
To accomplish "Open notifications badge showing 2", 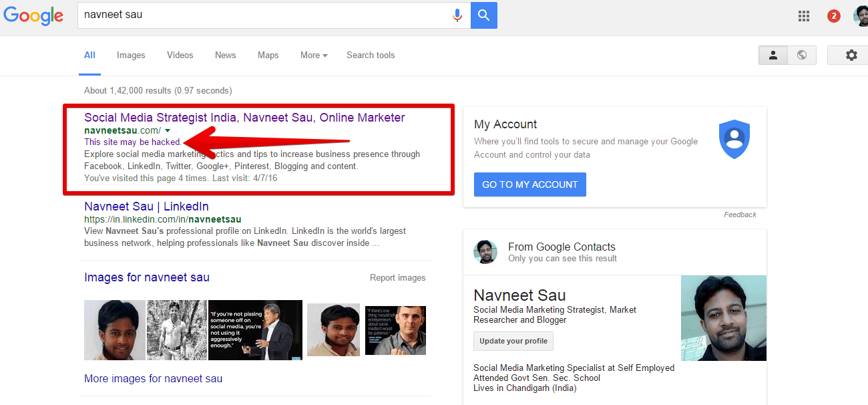I will click(x=834, y=16).
